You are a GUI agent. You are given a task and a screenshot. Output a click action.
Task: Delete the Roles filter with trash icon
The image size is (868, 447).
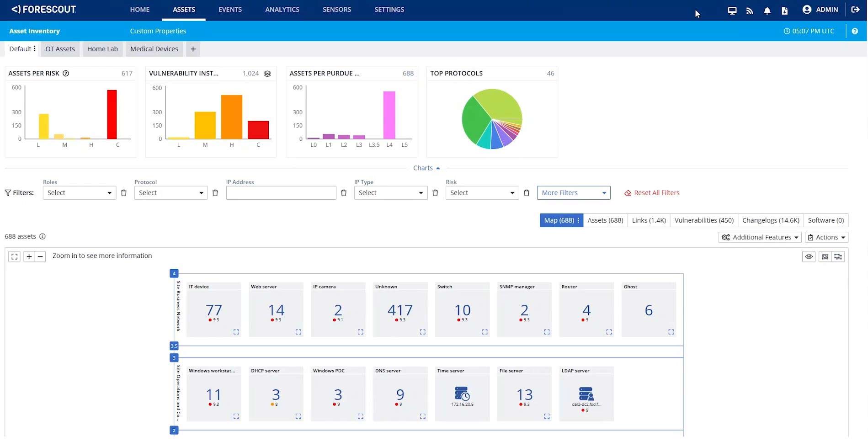coord(124,193)
